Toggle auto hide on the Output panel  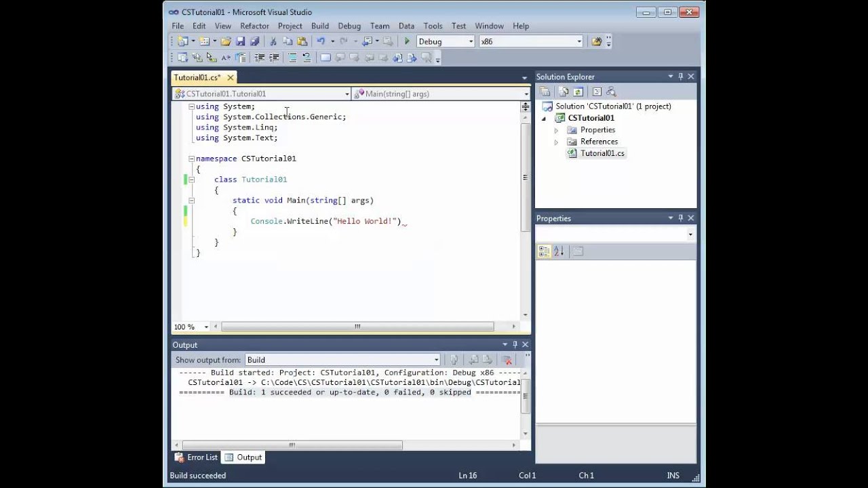[x=515, y=345]
